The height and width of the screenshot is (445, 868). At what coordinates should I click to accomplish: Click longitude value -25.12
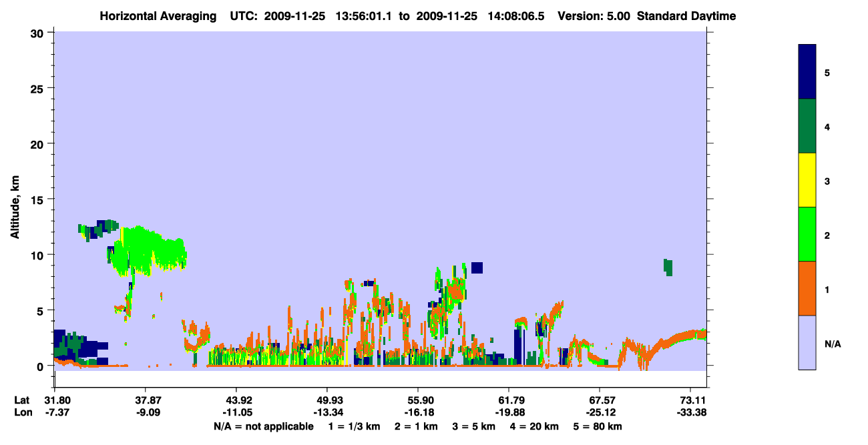[x=600, y=412]
